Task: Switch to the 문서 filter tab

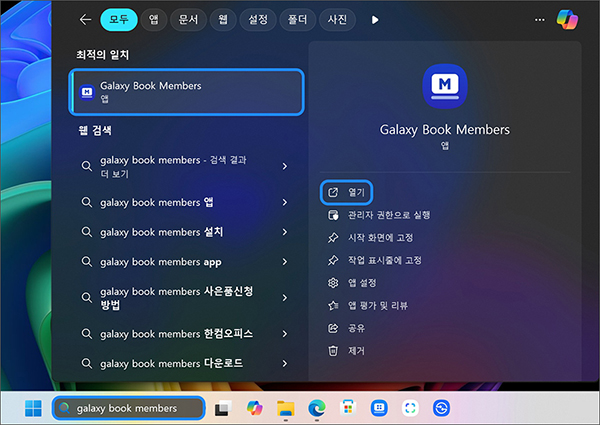Action: pyautogui.click(x=188, y=20)
